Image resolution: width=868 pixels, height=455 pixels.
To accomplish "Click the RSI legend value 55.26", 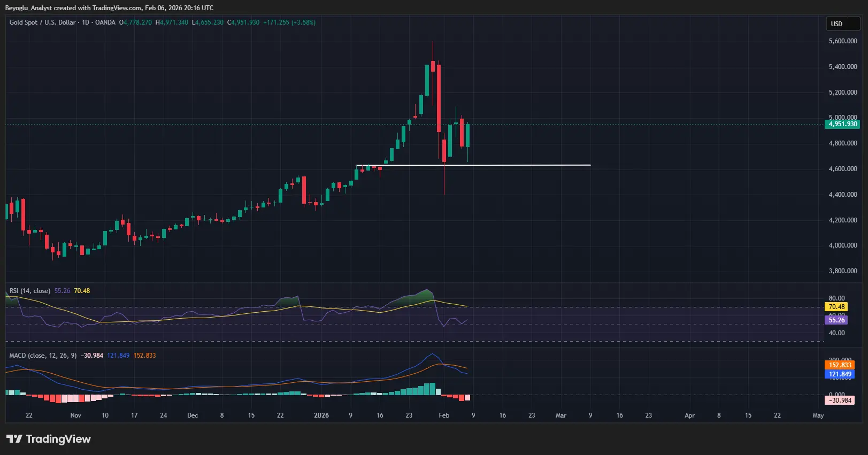I will coord(62,291).
